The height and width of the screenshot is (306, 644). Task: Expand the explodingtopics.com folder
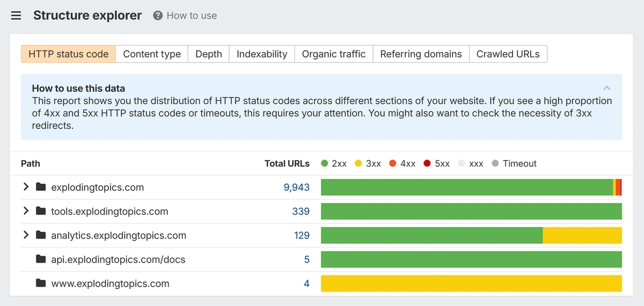coord(26,187)
